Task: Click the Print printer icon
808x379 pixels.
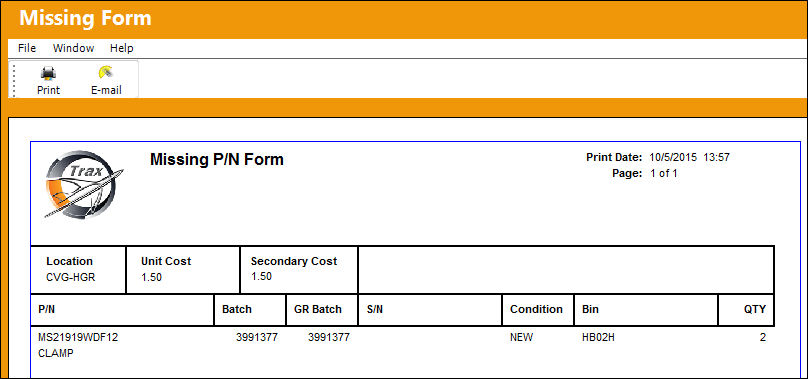Action: tap(48, 73)
